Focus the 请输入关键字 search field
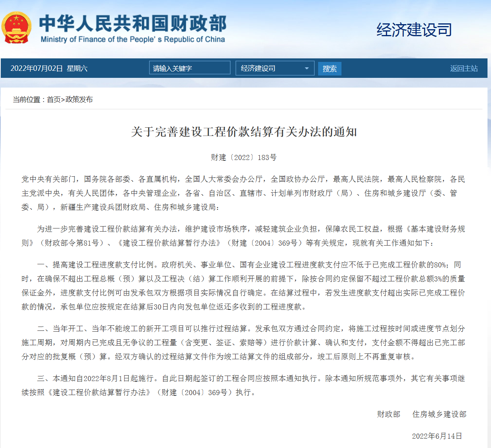491x448 pixels. click(189, 68)
